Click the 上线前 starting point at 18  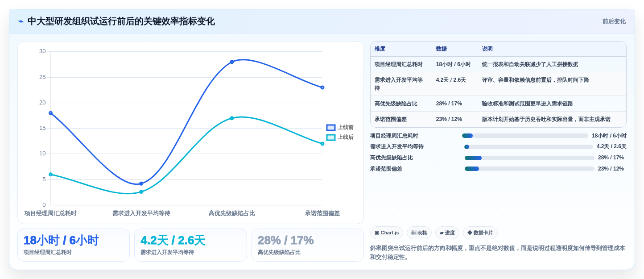[50, 113]
